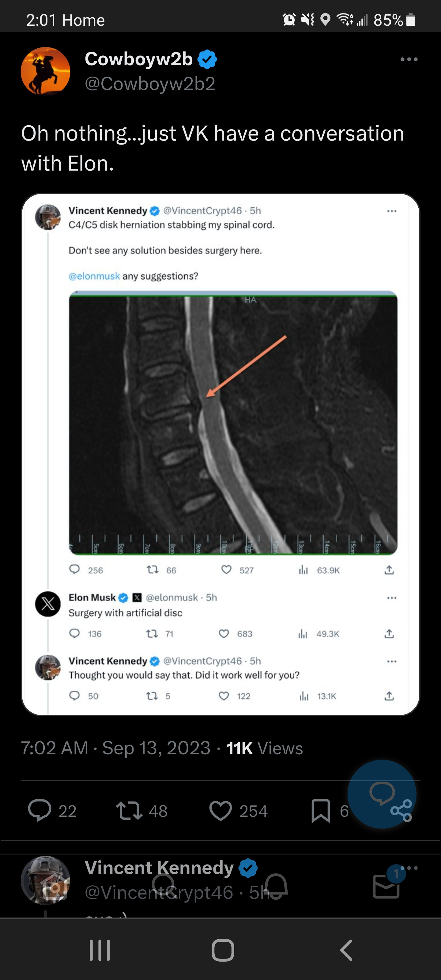
Task: Reply to the post via comment icon
Action: (40, 810)
